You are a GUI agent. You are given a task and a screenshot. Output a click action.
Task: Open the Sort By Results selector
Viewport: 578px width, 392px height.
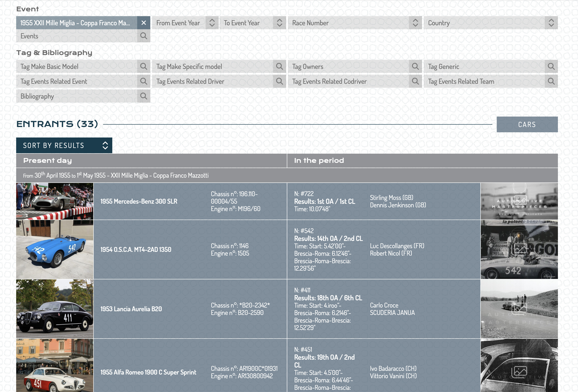point(64,145)
